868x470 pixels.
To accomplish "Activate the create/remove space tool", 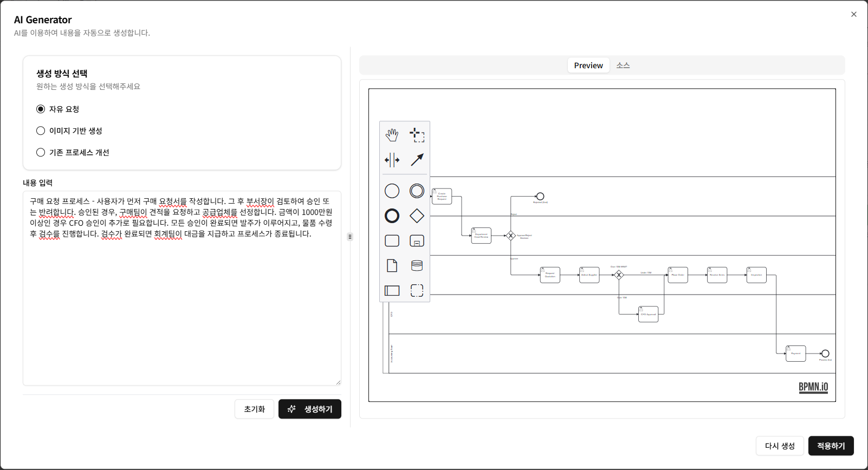I will coord(392,160).
